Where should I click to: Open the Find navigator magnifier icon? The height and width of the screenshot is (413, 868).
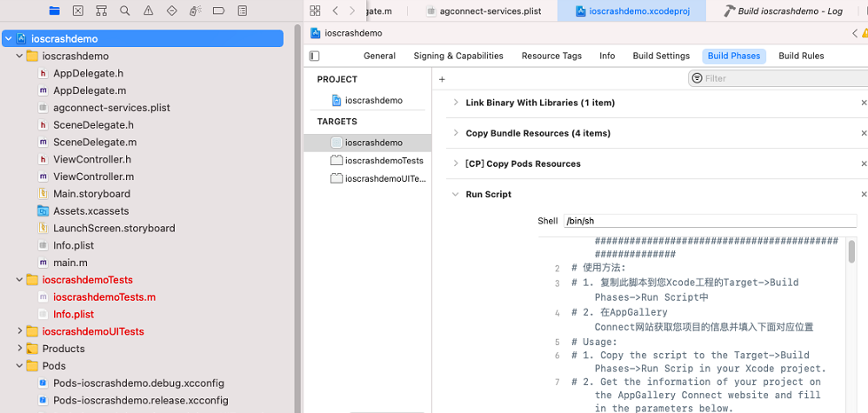[x=124, y=11]
